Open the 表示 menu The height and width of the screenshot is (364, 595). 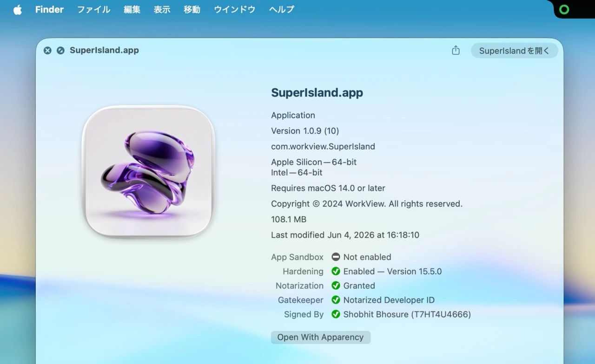pyautogui.click(x=162, y=9)
